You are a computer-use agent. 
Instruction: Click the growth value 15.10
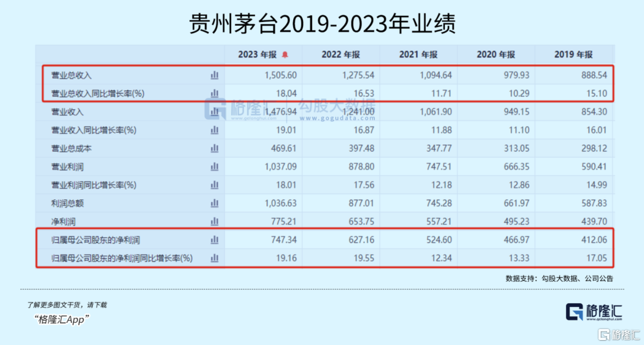pos(597,93)
